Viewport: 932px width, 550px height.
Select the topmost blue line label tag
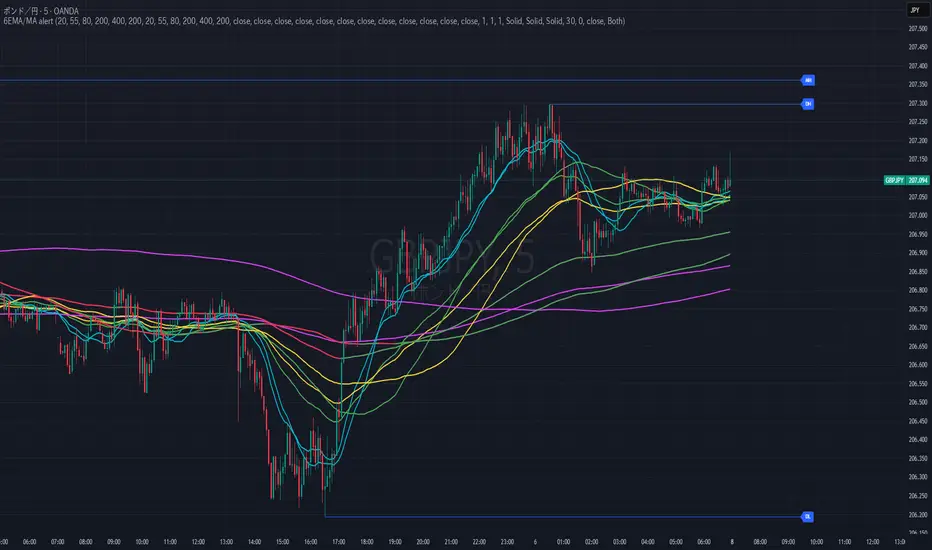[807, 80]
